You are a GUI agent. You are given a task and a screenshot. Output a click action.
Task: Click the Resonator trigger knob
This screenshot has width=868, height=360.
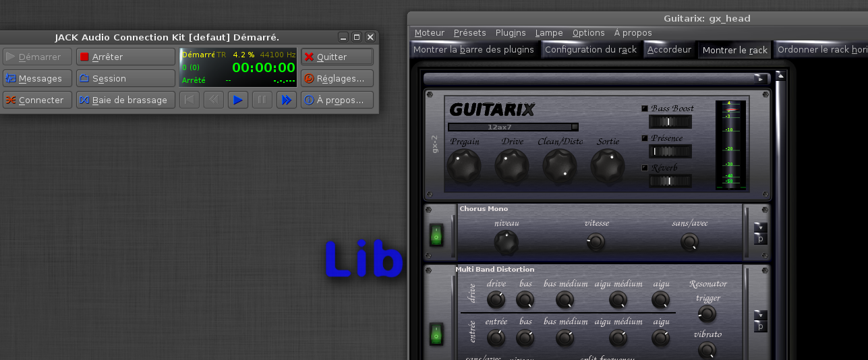[x=707, y=313]
